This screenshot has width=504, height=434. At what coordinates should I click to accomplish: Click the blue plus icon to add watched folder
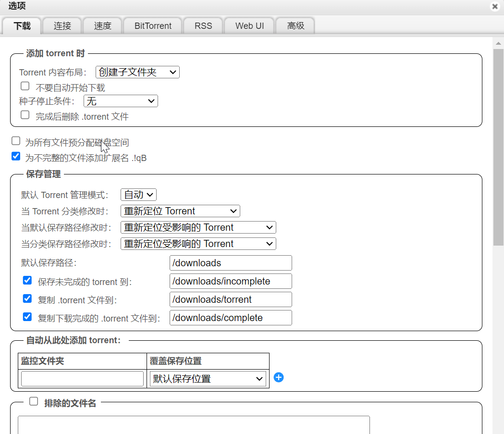279,378
